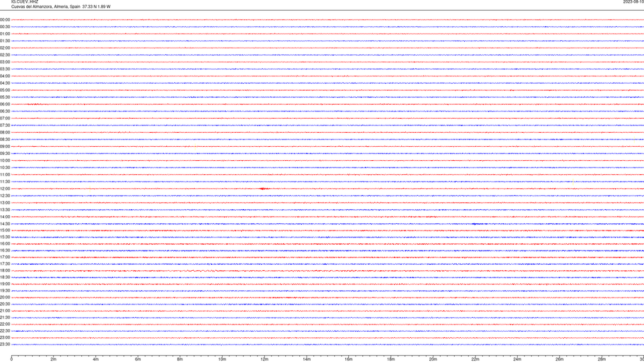644x362 pixels.
Task: Select the 02:30 time row label
Action: tap(5, 54)
